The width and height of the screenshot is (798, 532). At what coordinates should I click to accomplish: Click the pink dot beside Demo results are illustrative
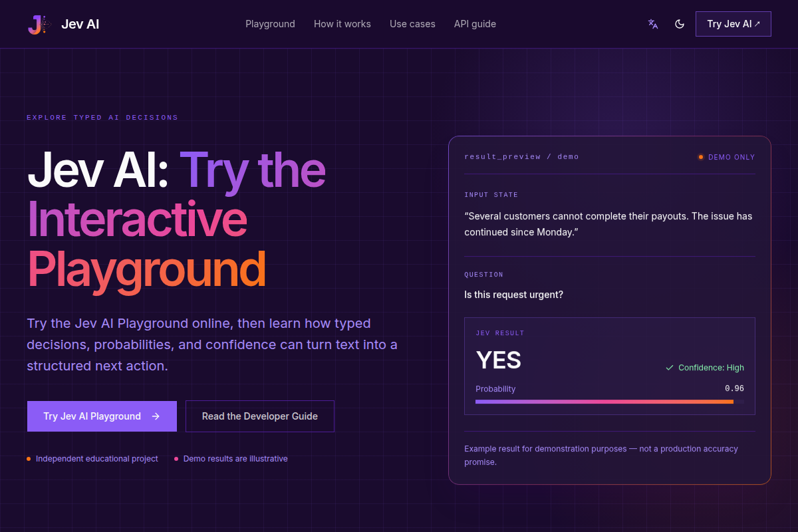pos(176,459)
